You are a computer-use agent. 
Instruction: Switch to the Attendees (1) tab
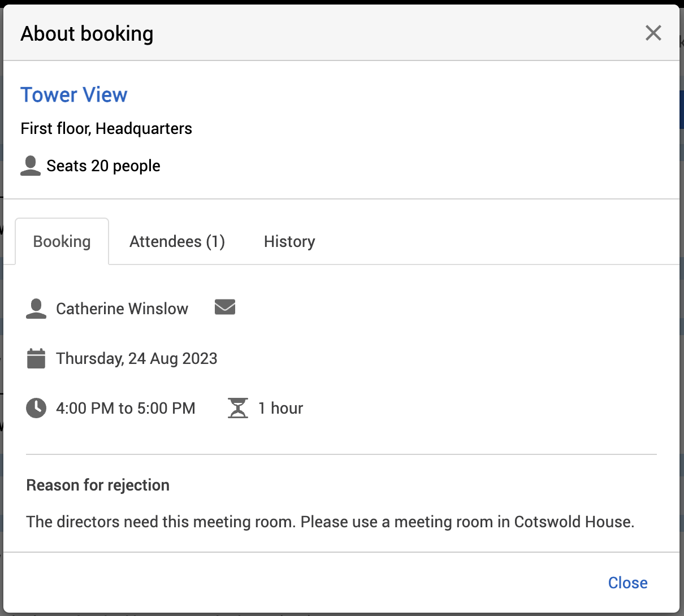177,242
